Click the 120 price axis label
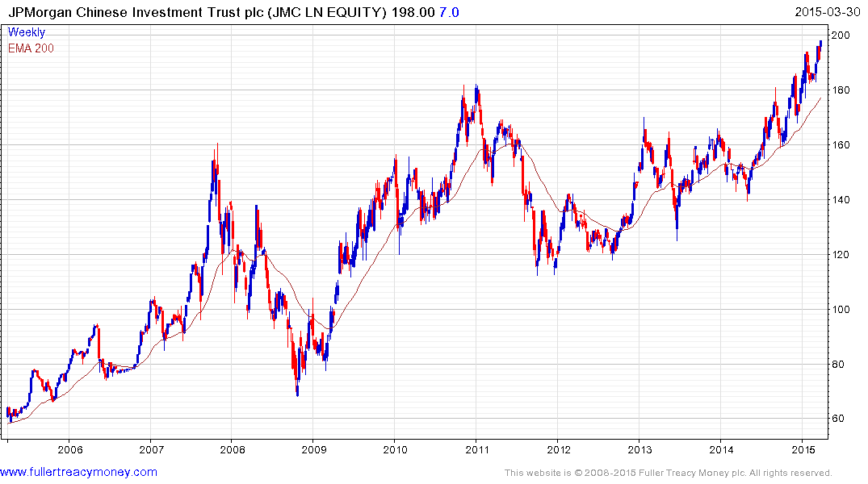 click(x=841, y=254)
